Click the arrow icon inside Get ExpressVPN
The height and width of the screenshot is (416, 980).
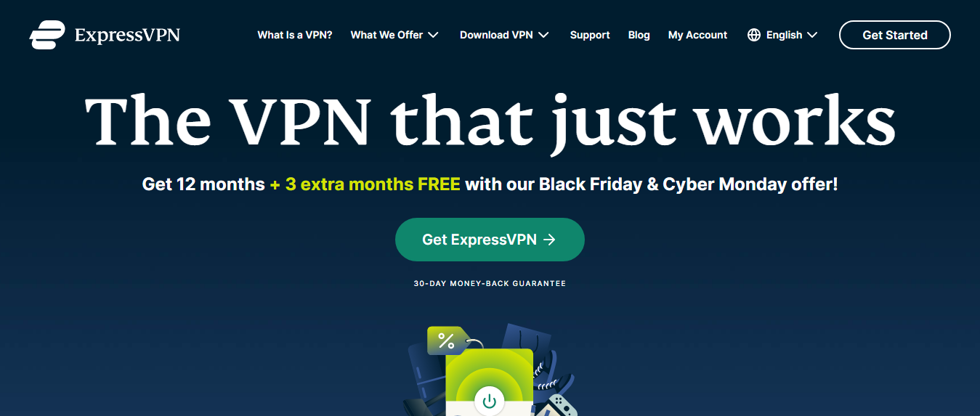coord(550,240)
